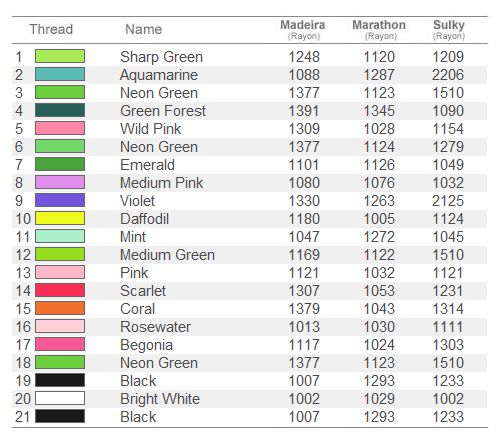Click Madeira value 1180

coord(304,219)
